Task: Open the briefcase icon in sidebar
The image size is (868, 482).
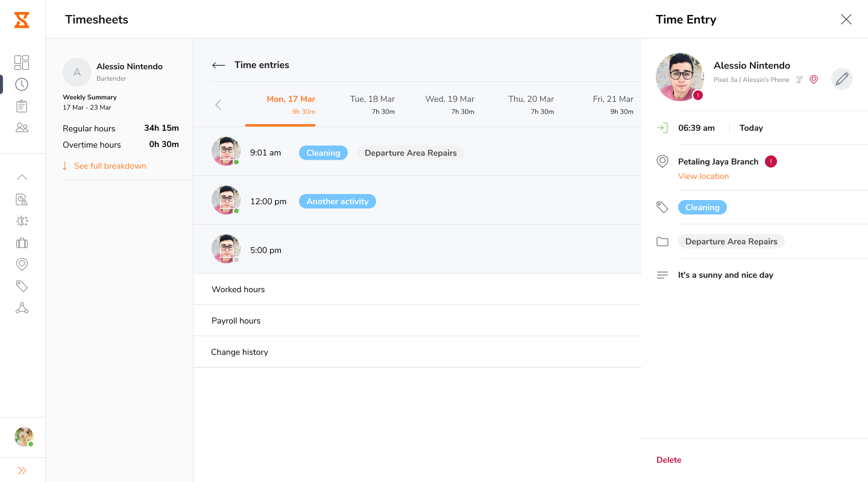Action: [22, 243]
